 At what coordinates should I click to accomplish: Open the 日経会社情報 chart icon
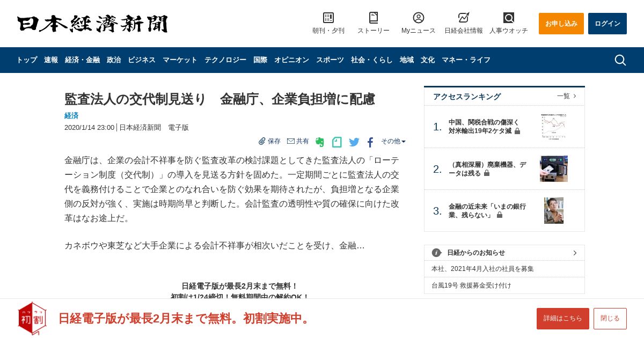click(x=464, y=18)
